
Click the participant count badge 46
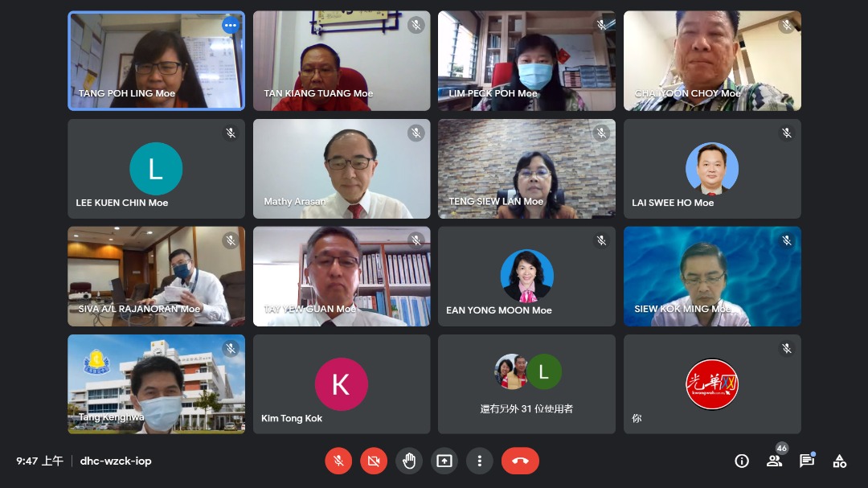coord(782,448)
